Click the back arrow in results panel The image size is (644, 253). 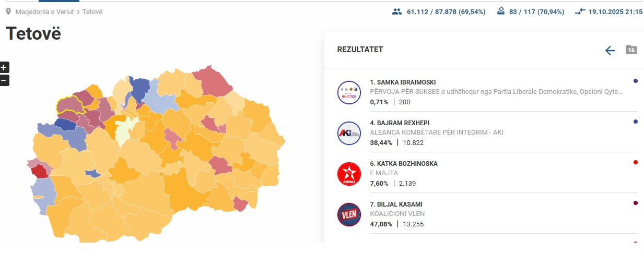(610, 50)
